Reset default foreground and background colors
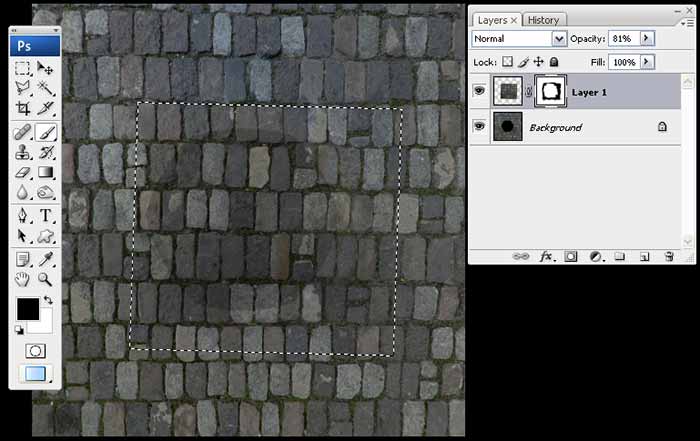The width and height of the screenshot is (700, 441). point(19,330)
